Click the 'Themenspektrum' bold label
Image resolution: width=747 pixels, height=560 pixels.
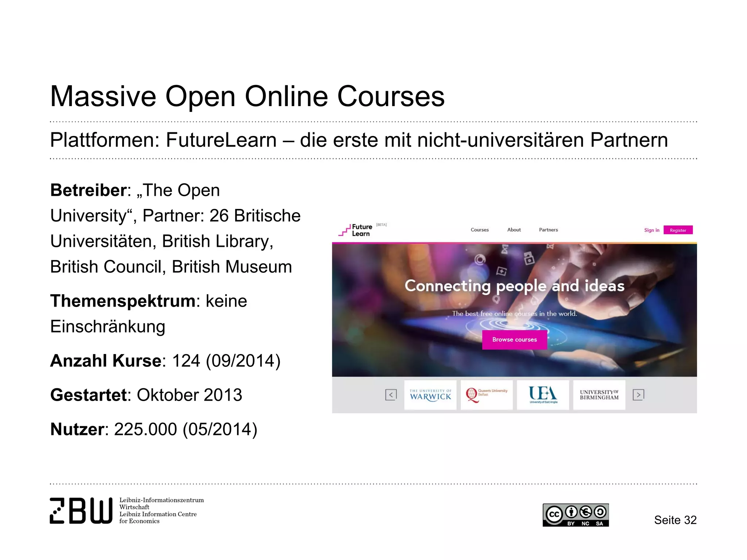coord(123,302)
